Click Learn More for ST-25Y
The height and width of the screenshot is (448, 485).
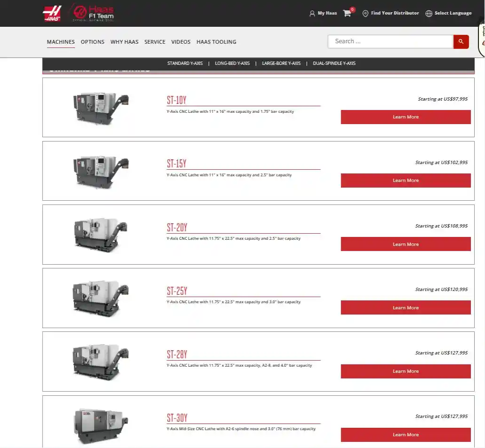[405, 308]
